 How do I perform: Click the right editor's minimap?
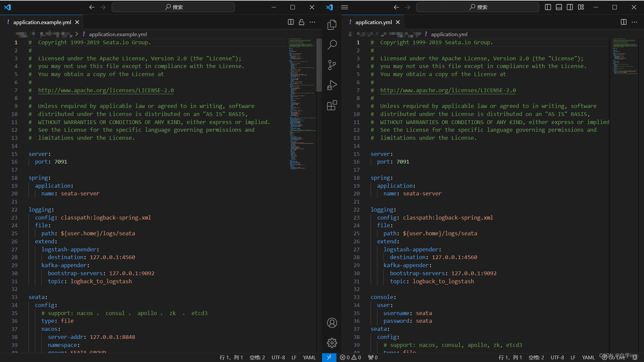[626, 57]
